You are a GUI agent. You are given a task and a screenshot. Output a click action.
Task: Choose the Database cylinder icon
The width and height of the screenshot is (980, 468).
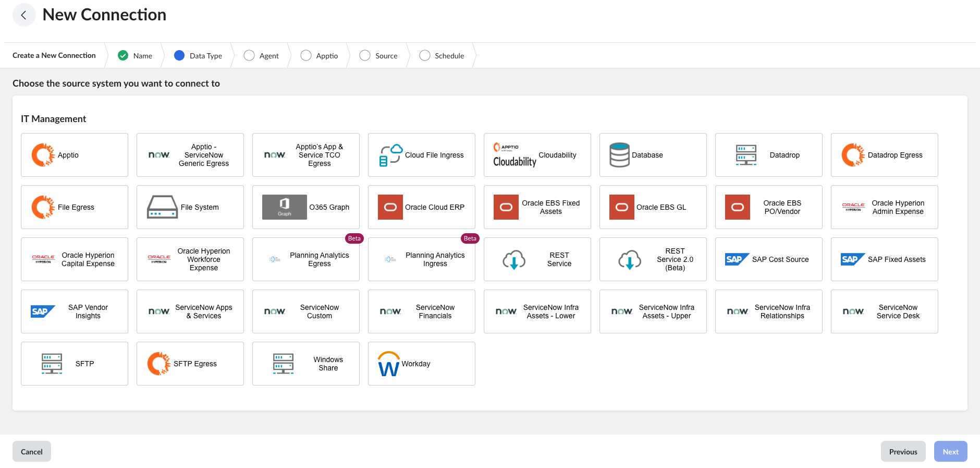tap(620, 155)
